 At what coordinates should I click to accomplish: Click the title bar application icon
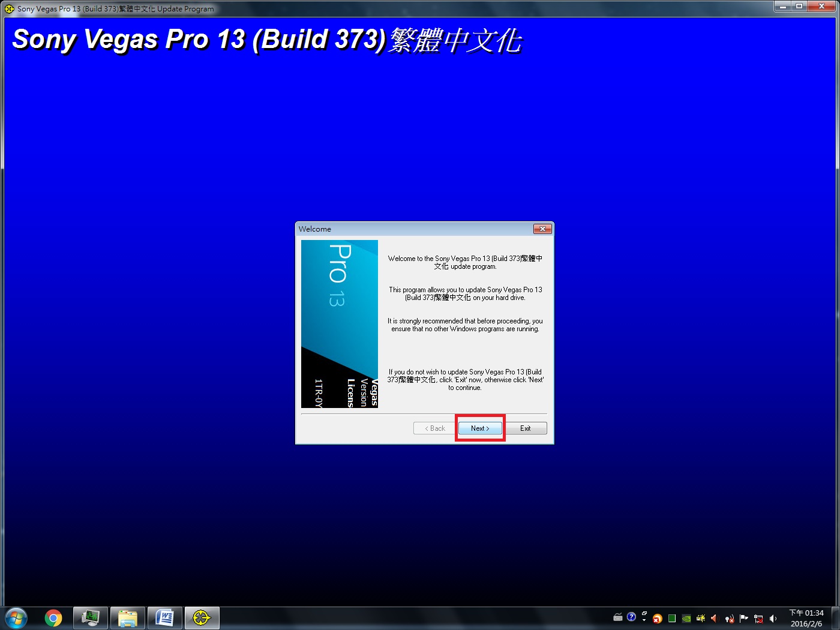pos(10,9)
